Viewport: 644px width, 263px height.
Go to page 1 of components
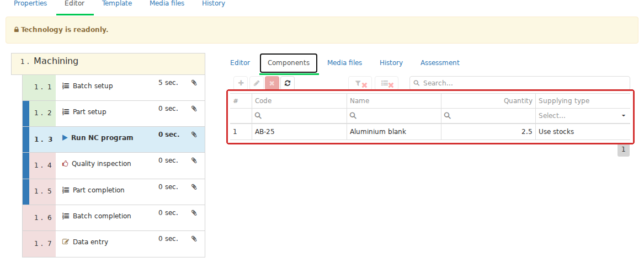point(623,150)
